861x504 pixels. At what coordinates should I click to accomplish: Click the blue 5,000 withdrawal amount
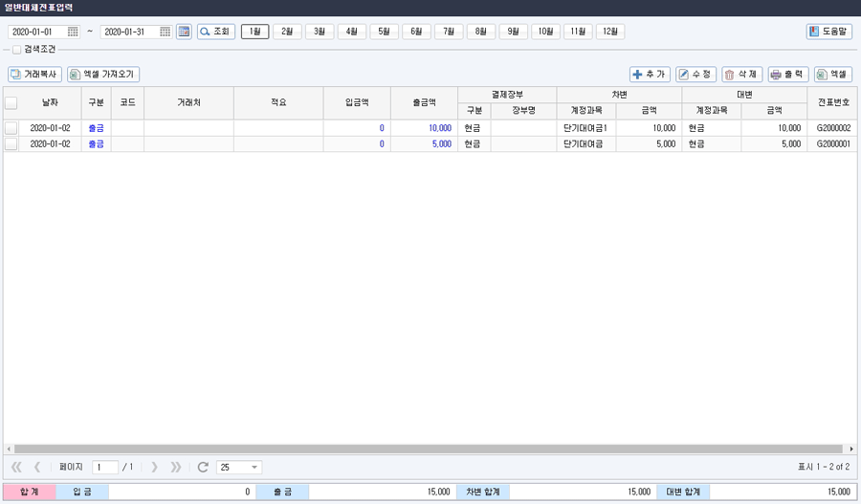coord(441,144)
